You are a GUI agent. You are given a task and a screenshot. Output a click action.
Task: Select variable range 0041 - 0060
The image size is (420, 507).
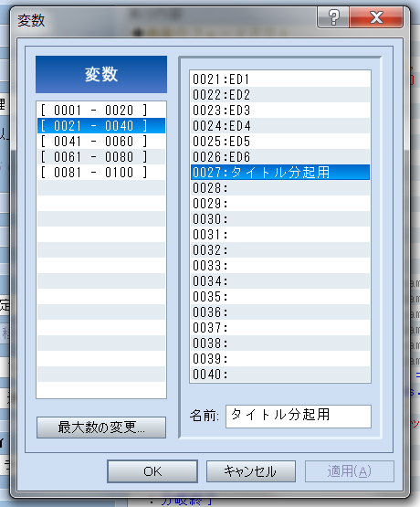coord(101,142)
